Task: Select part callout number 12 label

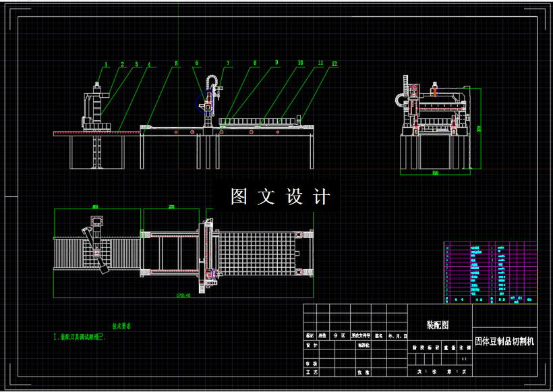Action: [334, 64]
